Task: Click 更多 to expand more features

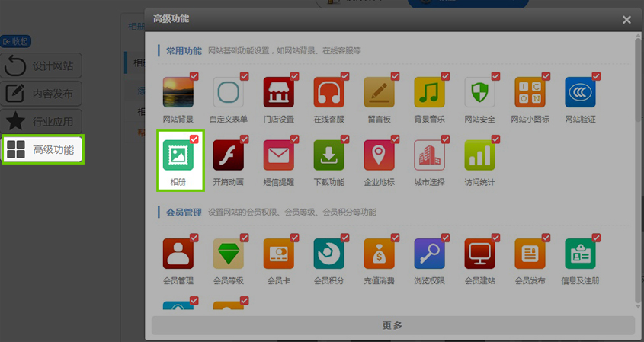Action: click(392, 325)
